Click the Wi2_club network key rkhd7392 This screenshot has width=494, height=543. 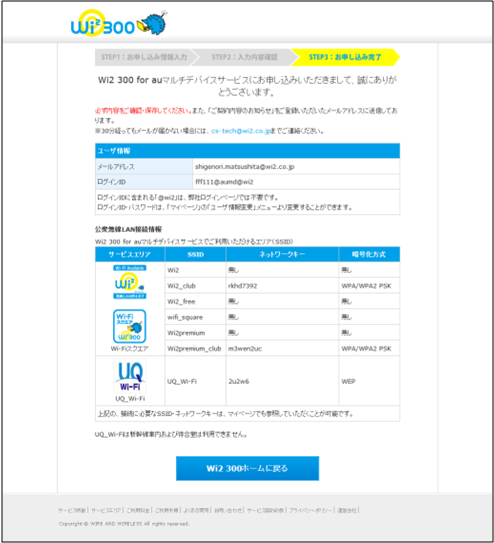(x=242, y=286)
